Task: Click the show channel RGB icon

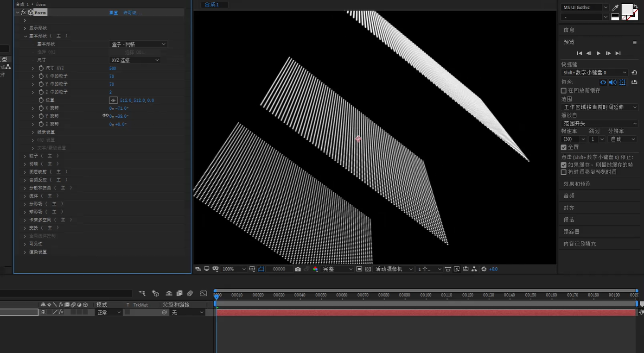Action: click(x=315, y=269)
